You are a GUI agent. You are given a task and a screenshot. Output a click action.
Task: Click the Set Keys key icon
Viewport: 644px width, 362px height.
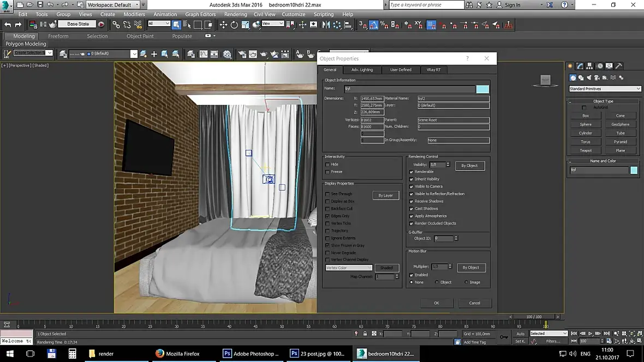click(503, 337)
